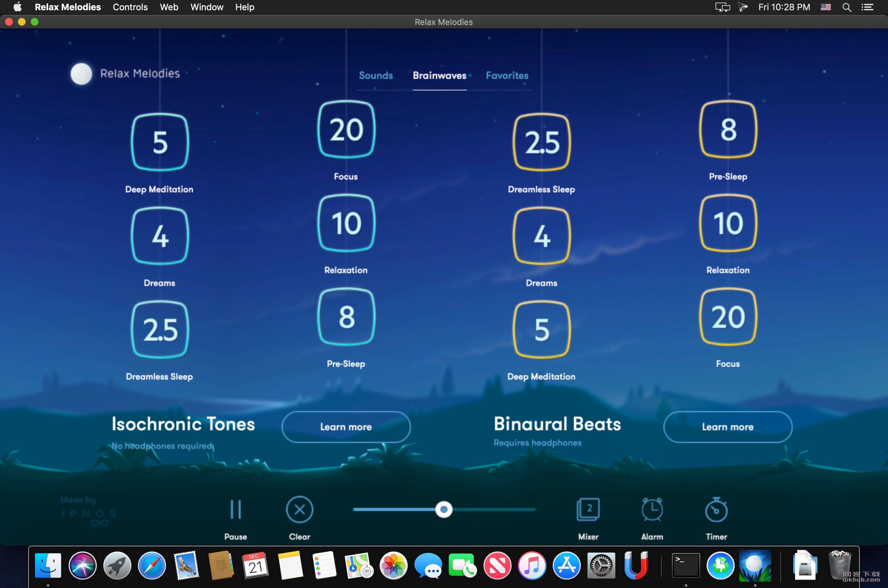Open Photos from the Dock
This screenshot has width=888, height=588.
pos(393,566)
